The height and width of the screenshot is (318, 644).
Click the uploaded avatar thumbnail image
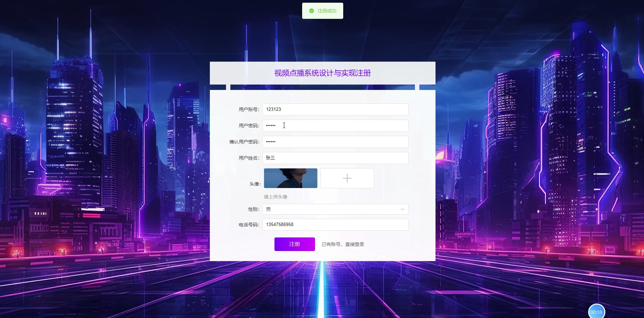click(290, 178)
